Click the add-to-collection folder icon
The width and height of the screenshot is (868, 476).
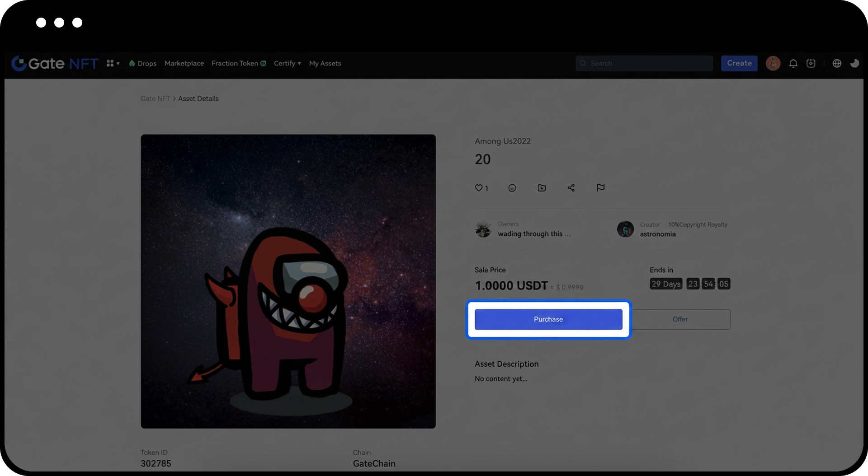click(542, 188)
